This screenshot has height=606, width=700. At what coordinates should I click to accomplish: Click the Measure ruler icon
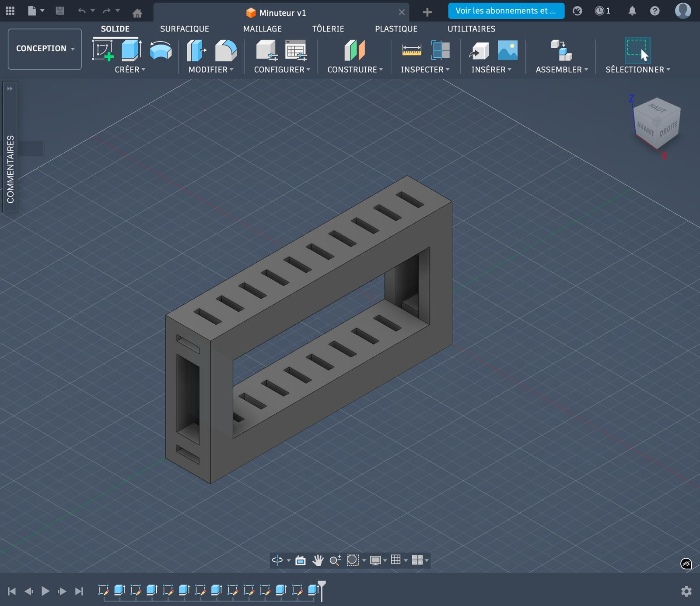coord(412,50)
